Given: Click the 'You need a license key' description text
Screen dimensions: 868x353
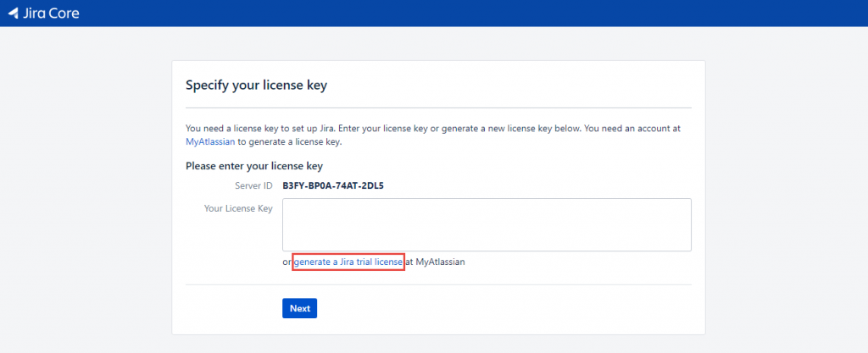Looking at the screenshot, I should point(433,128).
